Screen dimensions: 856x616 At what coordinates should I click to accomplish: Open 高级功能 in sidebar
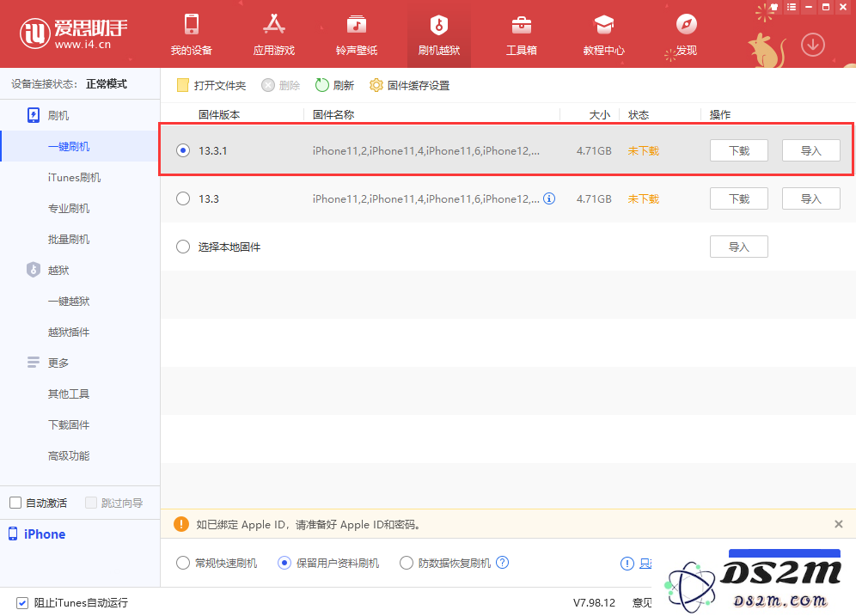[69, 455]
